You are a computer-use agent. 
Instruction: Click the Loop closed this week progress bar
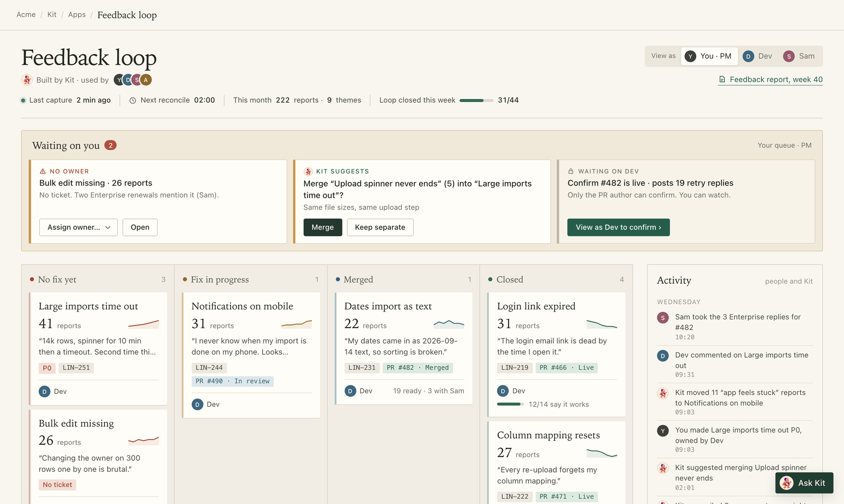pos(476,100)
